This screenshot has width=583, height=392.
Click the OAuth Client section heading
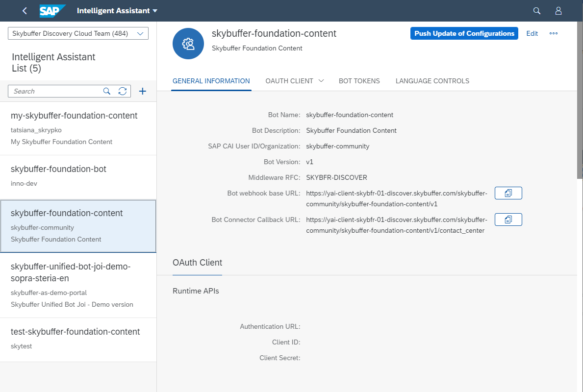click(198, 263)
